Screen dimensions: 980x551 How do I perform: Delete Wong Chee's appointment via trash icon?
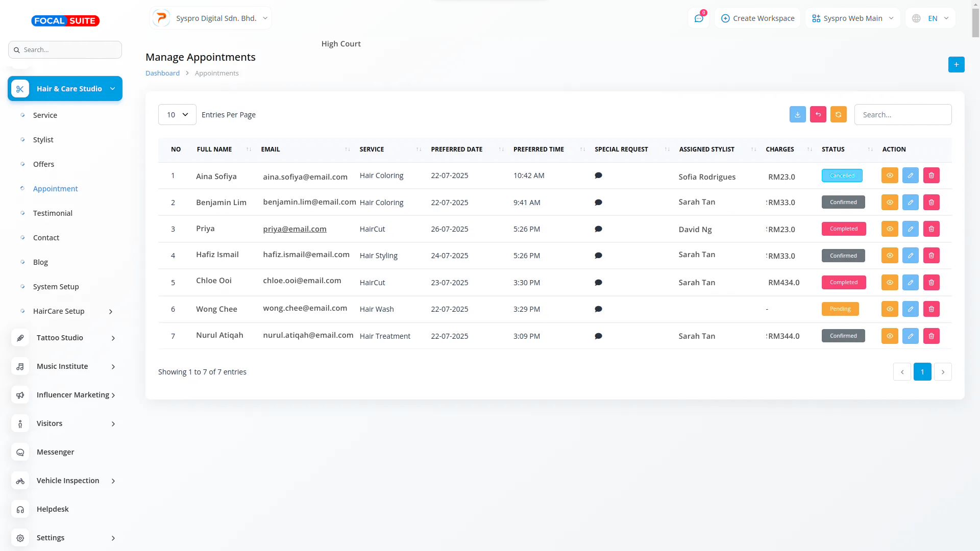coord(931,309)
